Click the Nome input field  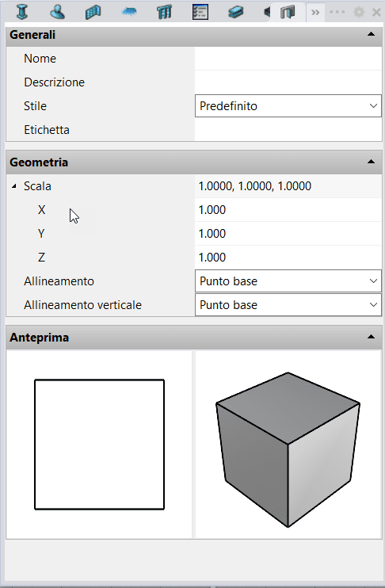[x=288, y=59]
